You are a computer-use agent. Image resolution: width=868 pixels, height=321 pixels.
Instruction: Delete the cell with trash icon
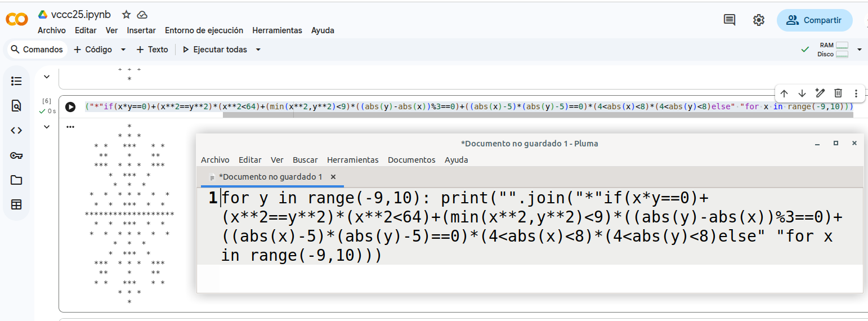tap(838, 93)
